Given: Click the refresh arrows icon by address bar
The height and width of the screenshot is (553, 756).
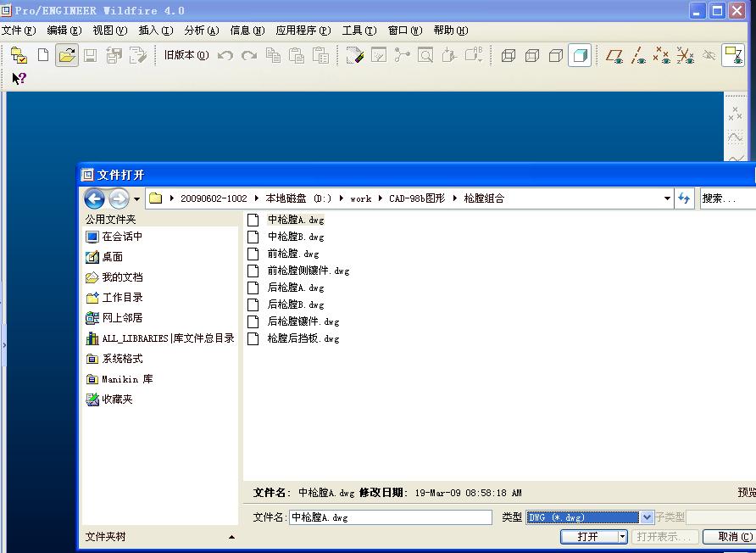Looking at the screenshot, I should pos(684,198).
